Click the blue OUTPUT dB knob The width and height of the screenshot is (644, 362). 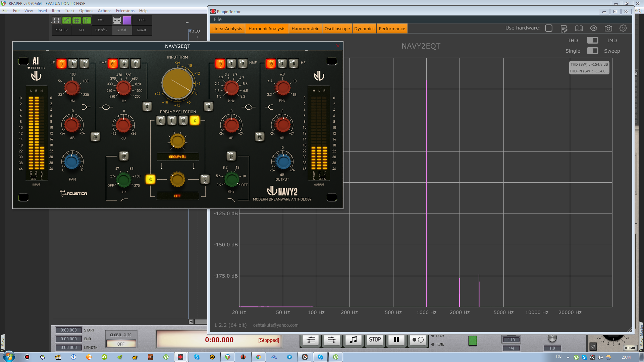(283, 162)
